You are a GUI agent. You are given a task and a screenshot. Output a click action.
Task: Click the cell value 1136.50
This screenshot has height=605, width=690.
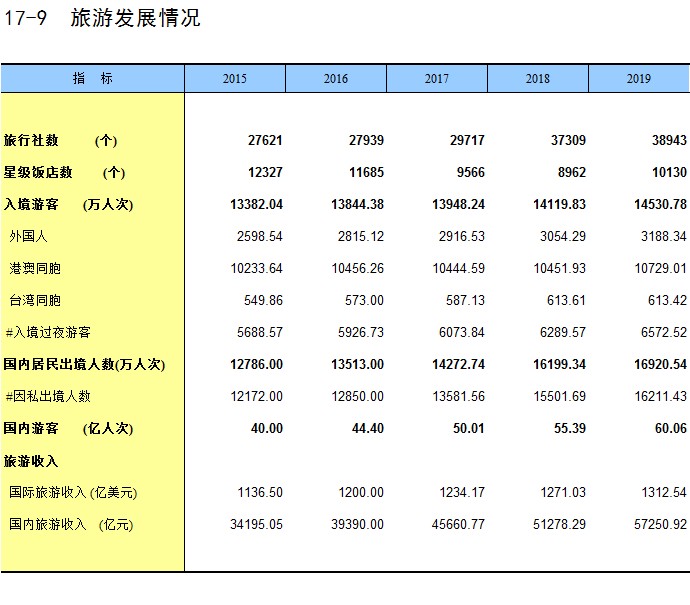(260, 492)
